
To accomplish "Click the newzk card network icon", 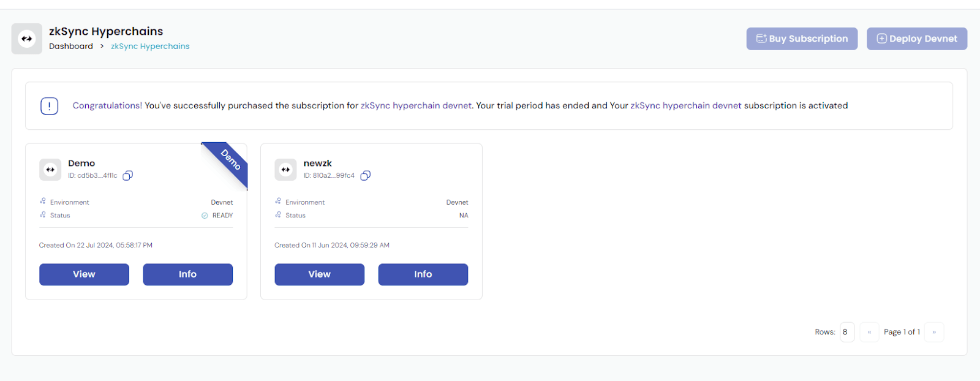I will click(285, 170).
